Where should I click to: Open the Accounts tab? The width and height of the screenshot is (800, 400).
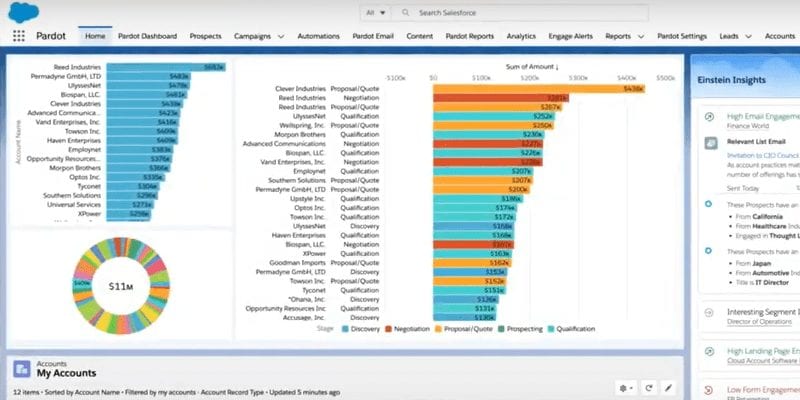click(x=780, y=36)
